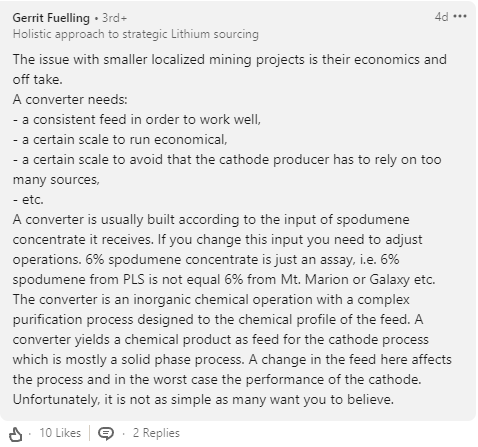This screenshot has width=478, height=447.
Task: Like the comment using thumbs-up icon
Action: [15, 434]
